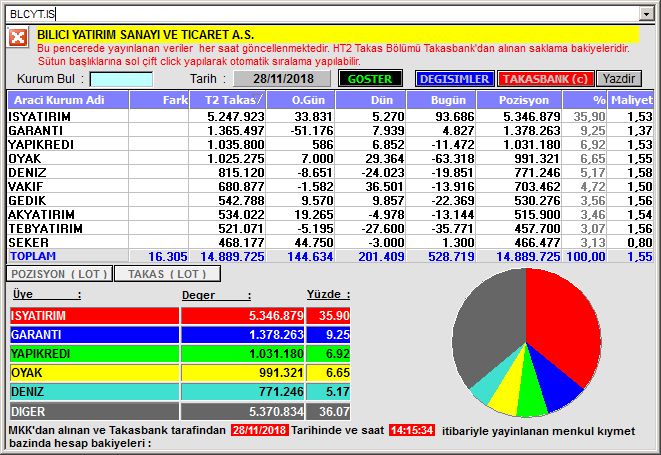Sort by Bugün column header
Image resolution: width=661 pixels, height=455 pixels.
[x=441, y=100]
